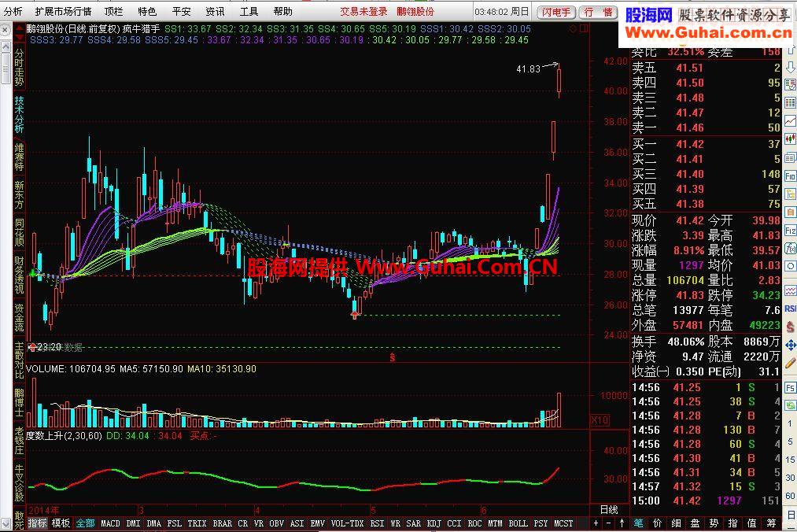The height and width of the screenshot is (532, 797).
Task: Set period to 60 minutes in right toolbar
Action: (x=790, y=496)
